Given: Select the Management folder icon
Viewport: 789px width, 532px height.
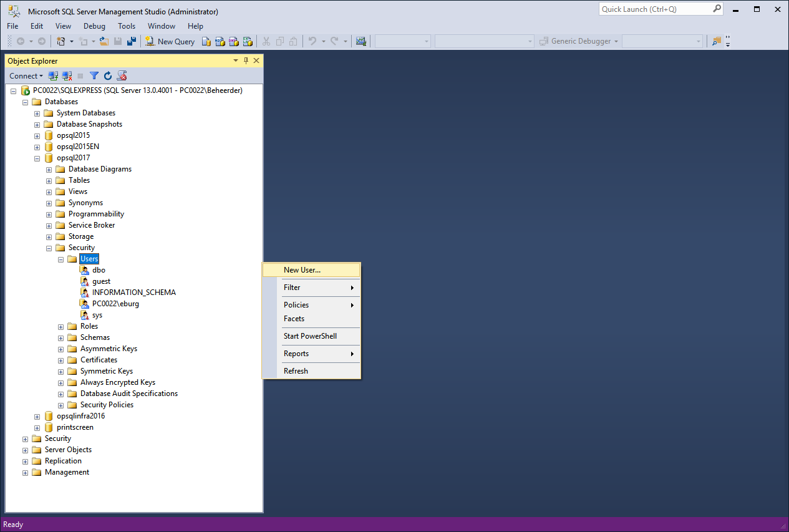Looking at the screenshot, I should (x=37, y=472).
